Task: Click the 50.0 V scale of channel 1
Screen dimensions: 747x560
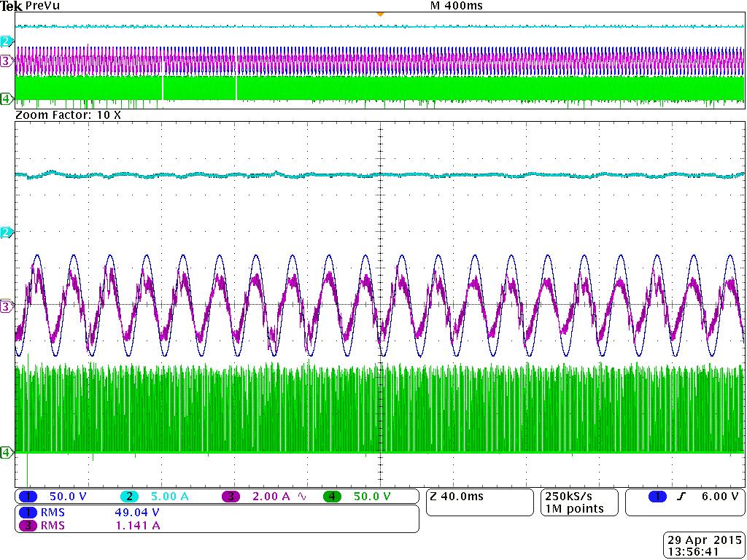Action: (68, 497)
